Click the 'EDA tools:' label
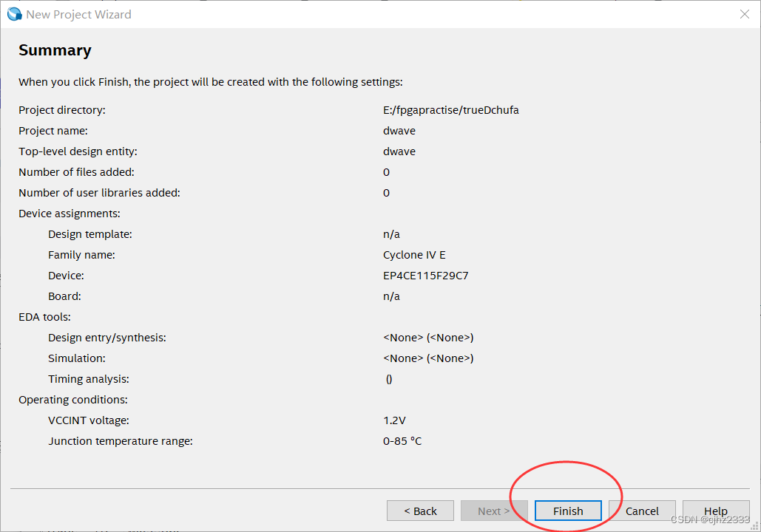The image size is (761, 532). point(44,317)
